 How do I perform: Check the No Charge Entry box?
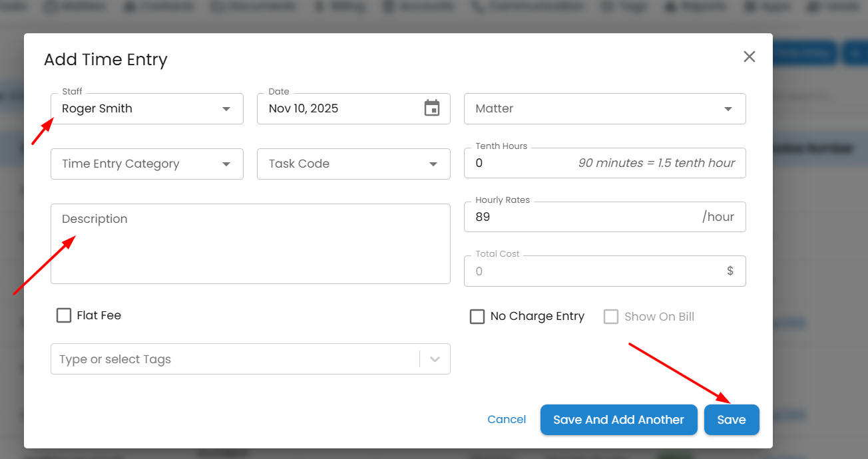tap(477, 317)
